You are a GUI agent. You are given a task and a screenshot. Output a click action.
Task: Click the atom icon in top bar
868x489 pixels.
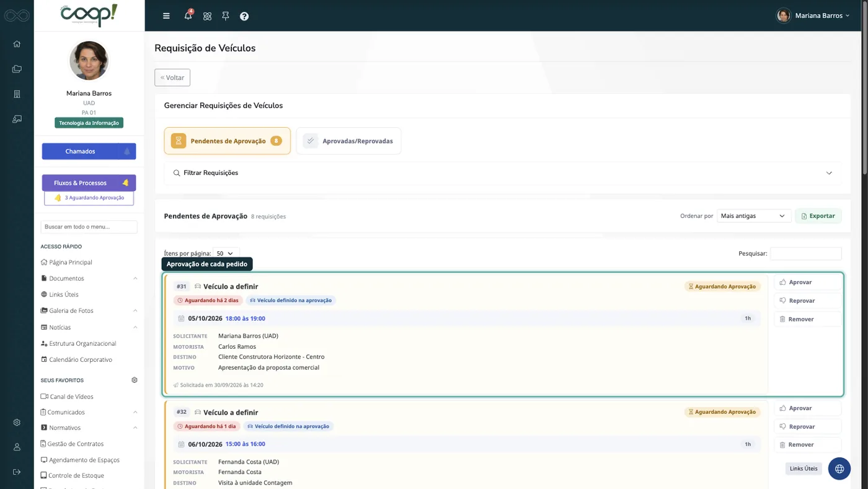coord(208,16)
